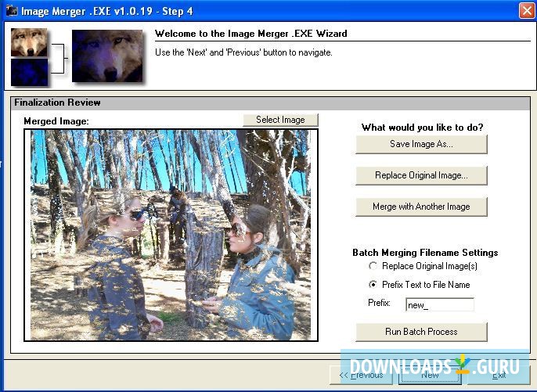
Task: Close the Image Merger window
Action: coord(527,11)
